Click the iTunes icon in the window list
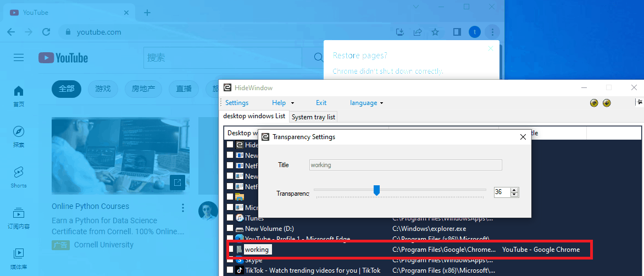The image size is (644, 276). tap(240, 218)
